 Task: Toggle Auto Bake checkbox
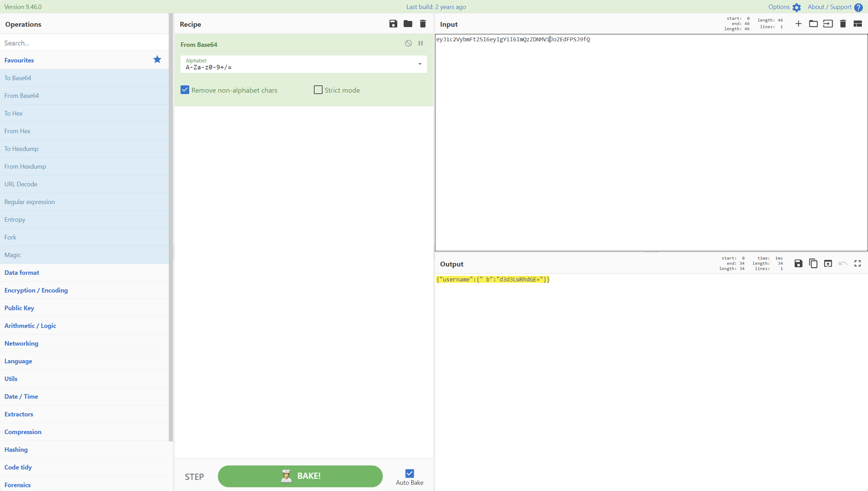point(410,473)
